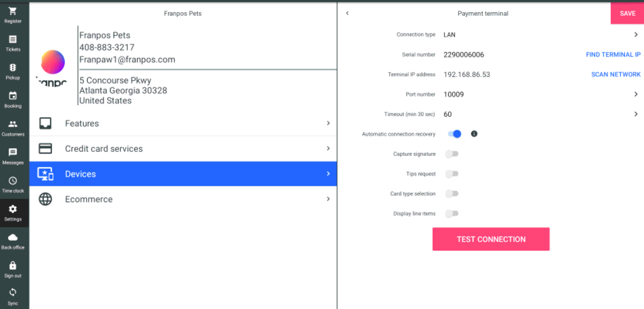Open the Tickets sidebar icon

point(13,39)
